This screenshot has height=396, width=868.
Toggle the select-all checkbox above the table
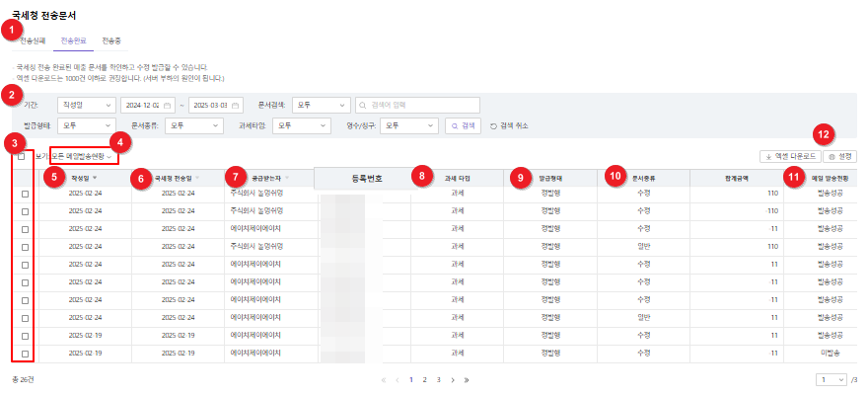coord(22,156)
